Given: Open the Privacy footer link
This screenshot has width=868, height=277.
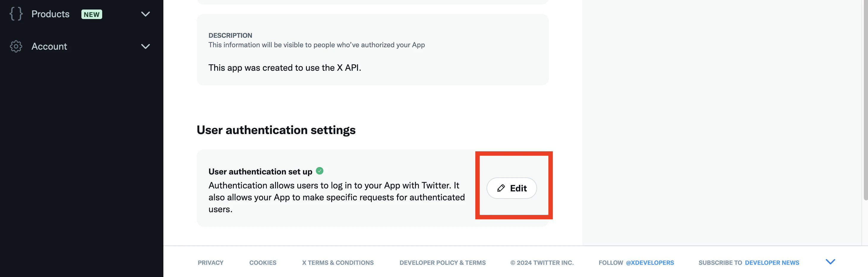Looking at the screenshot, I should pos(211,262).
